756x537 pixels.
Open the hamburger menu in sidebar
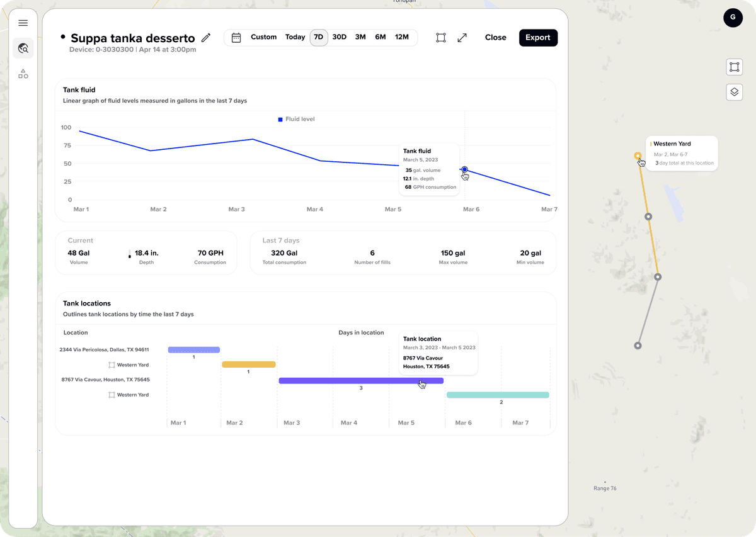coord(23,23)
